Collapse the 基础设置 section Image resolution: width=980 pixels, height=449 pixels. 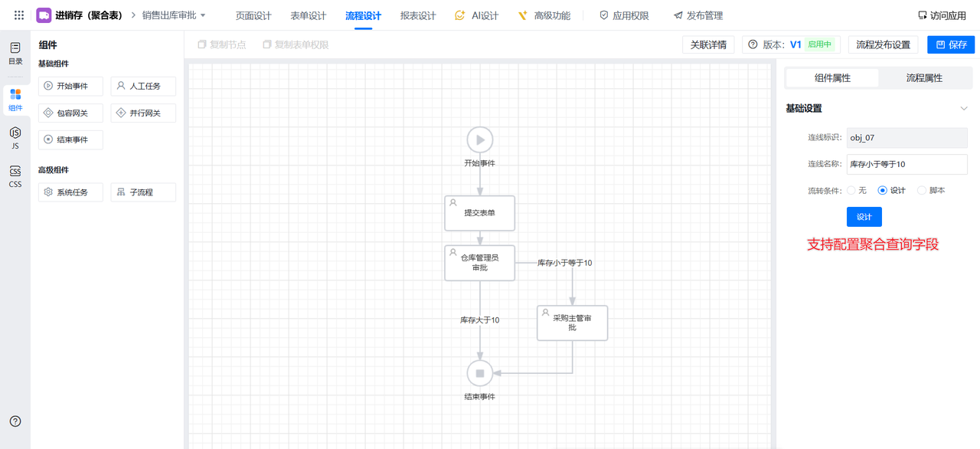[x=963, y=109]
